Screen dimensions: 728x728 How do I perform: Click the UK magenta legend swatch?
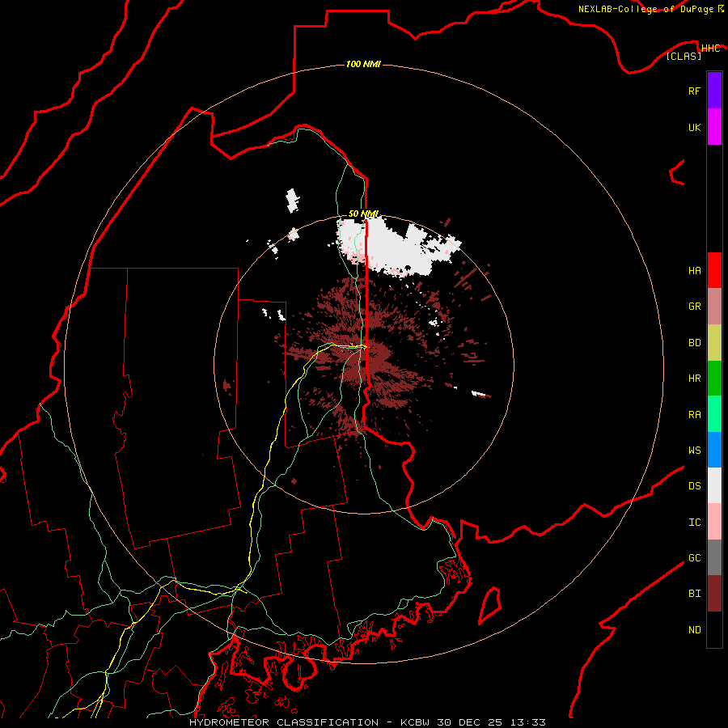click(714, 127)
